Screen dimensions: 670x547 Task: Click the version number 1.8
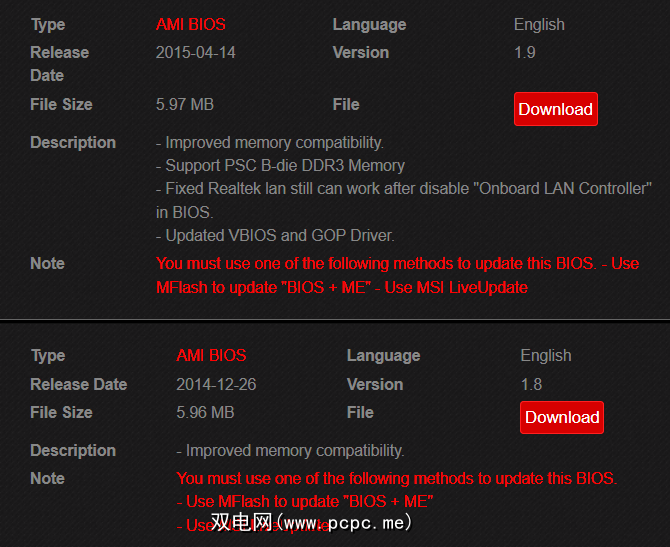(531, 385)
